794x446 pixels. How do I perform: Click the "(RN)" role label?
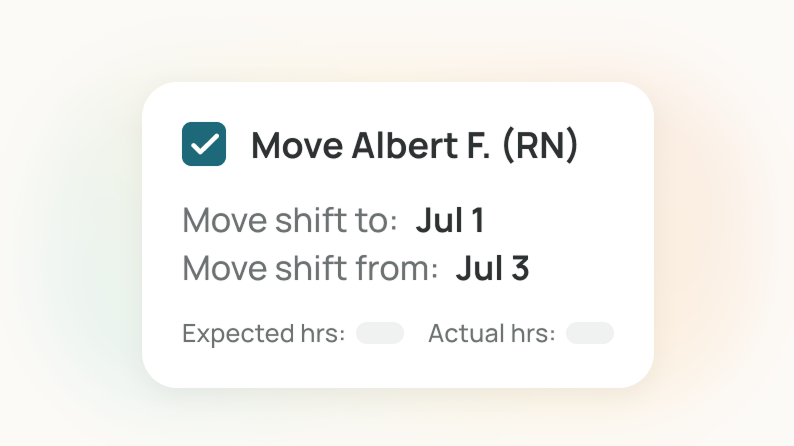tap(539, 145)
